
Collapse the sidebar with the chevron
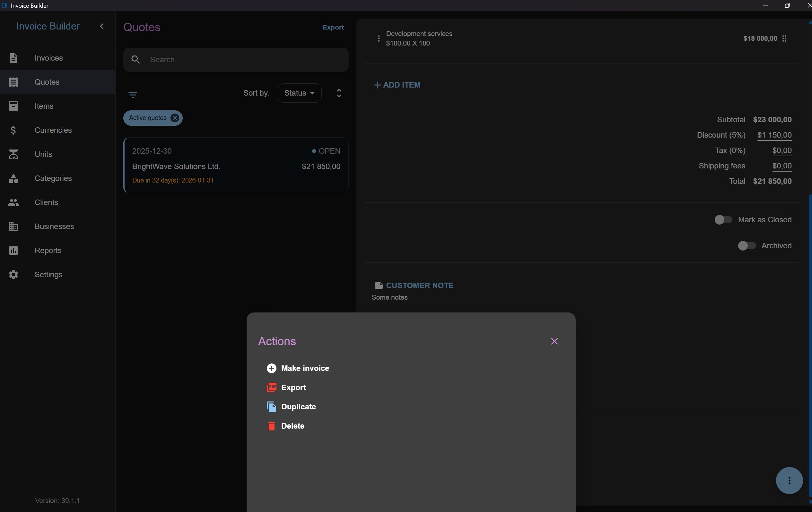tap(101, 26)
